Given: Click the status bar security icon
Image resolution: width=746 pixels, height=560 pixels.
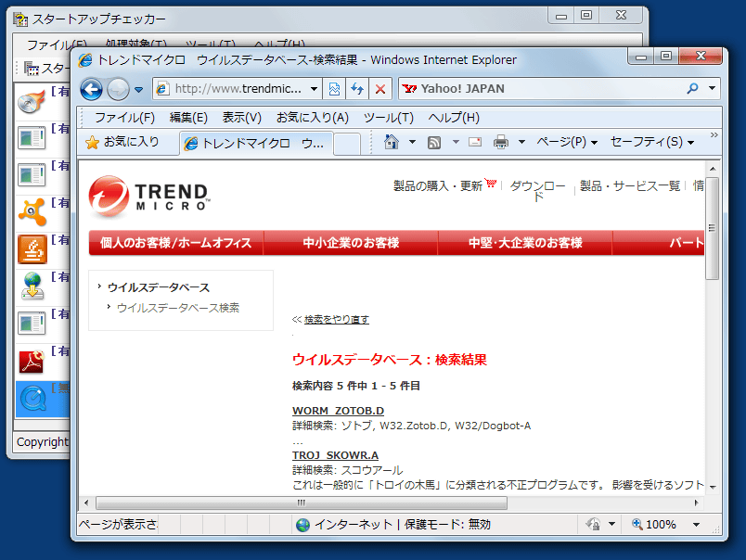Looking at the screenshot, I should tap(593, 525).
